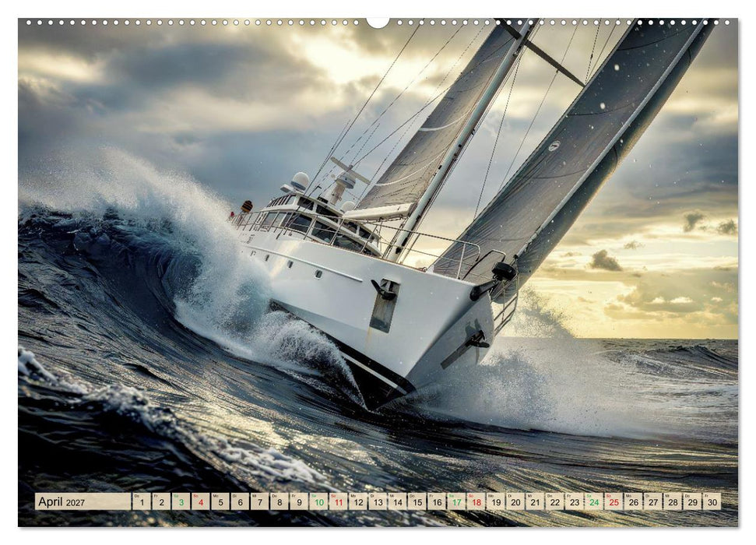
Task: Select red Sunday 4 date cell
Action: [x=201, y=501]
